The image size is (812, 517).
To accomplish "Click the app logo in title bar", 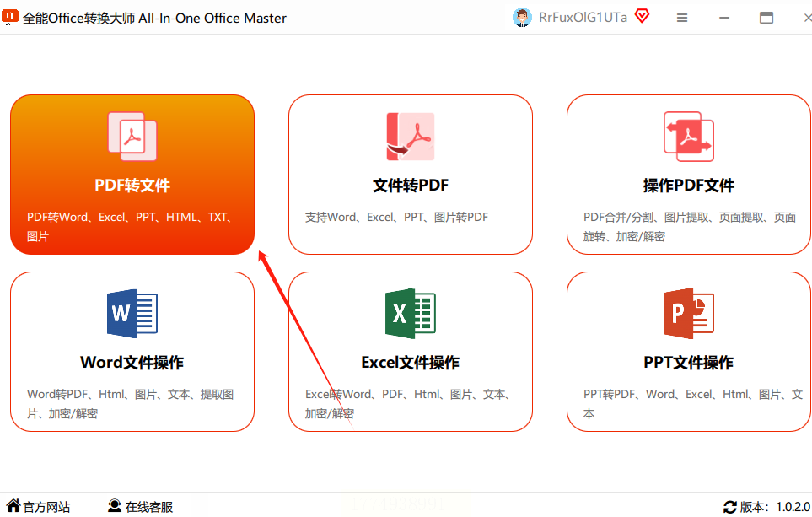I will [10, 17].
